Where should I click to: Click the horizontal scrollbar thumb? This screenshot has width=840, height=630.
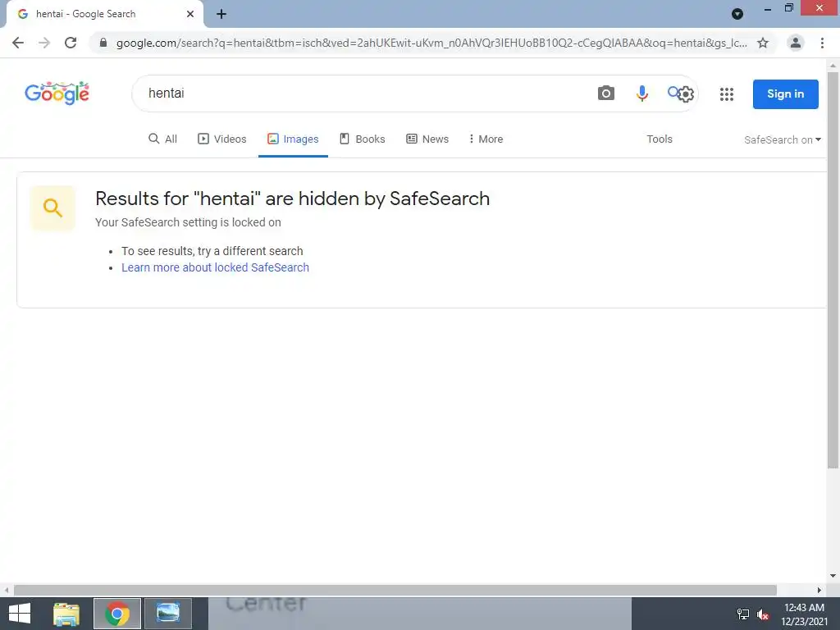(x=395, y=591)
